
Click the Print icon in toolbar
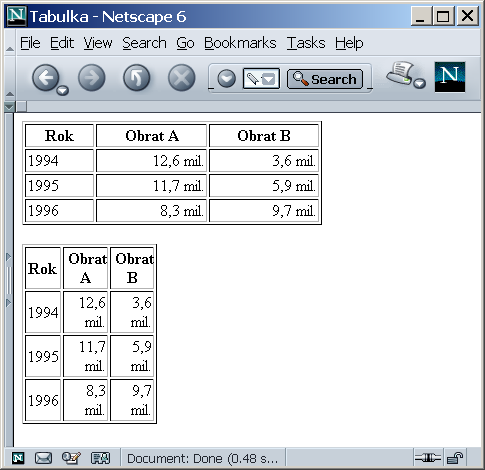click(399, 73)
